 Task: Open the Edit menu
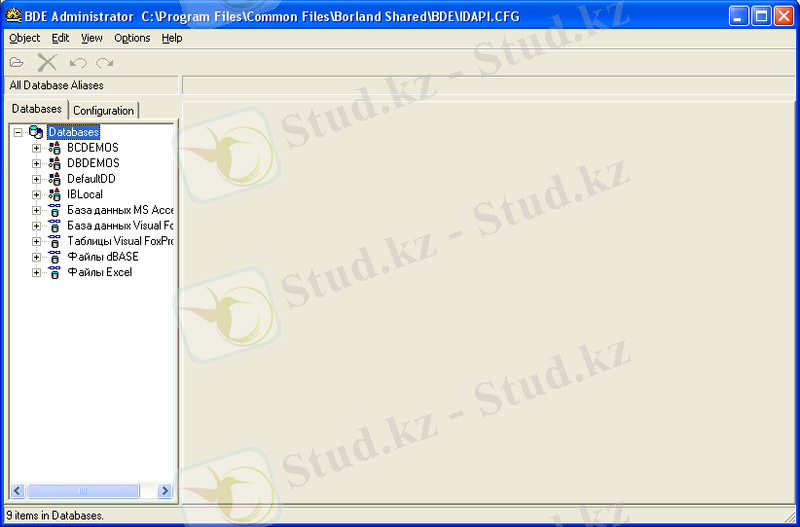(x=60, y=38)
